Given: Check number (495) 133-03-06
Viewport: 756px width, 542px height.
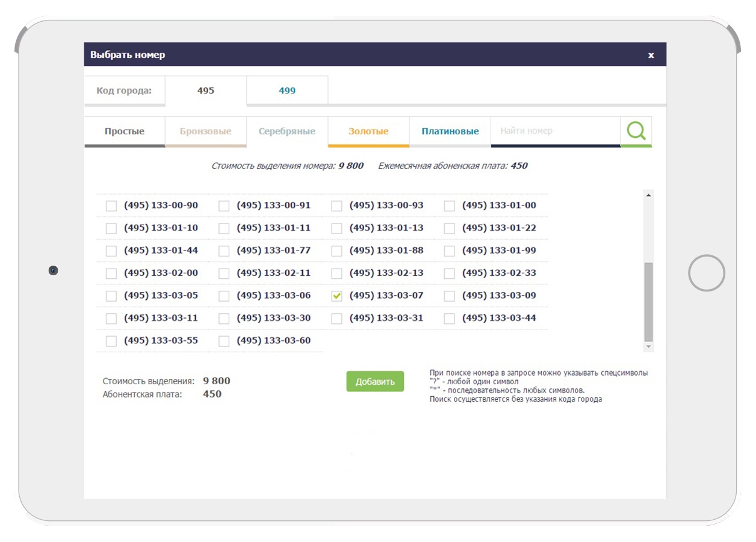Looking at the screenshot, I should (x=224, y=296).
